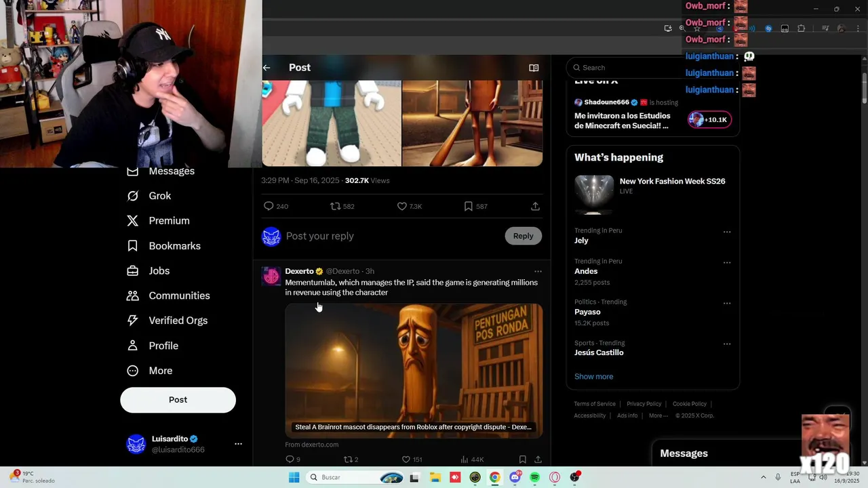Open Accessibility footer link

590,415
